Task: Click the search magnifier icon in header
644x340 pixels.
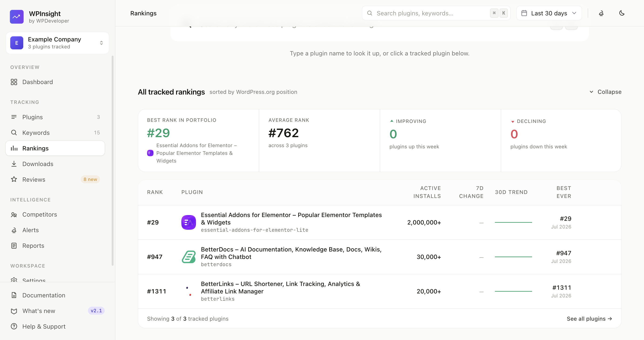Action: 370,13
